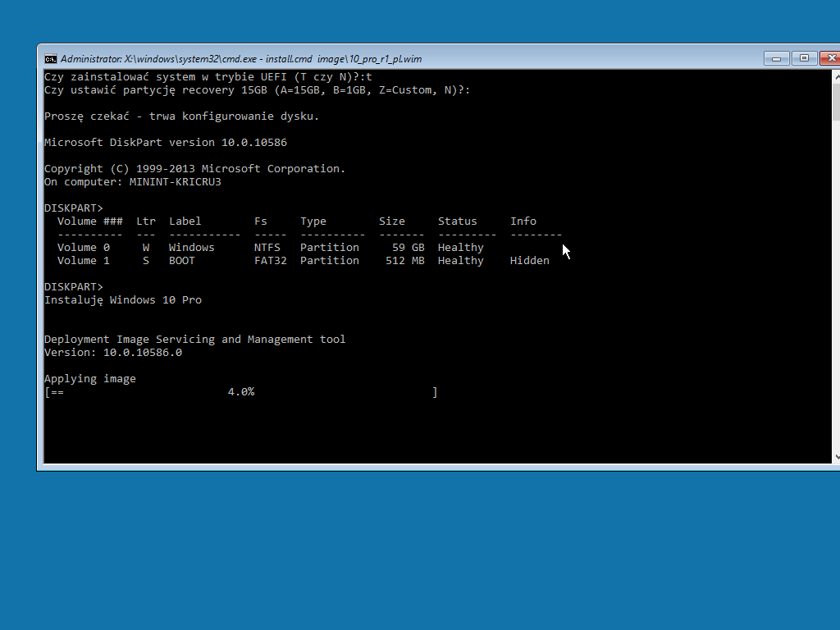Click 'Partition' type in the Volume 0 row

(330, 248)
